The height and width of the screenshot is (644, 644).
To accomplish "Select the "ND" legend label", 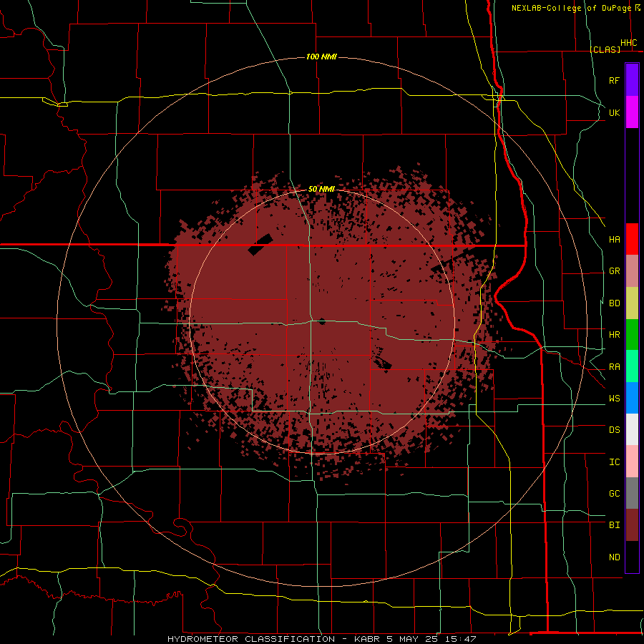I will point(614,557).
